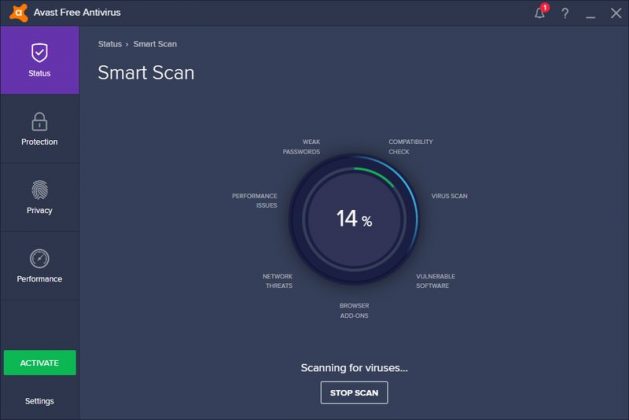This screenshot has width=629, height=420.
Task: Open the Performance gauge icon
Action: click(x=39, y=259)
